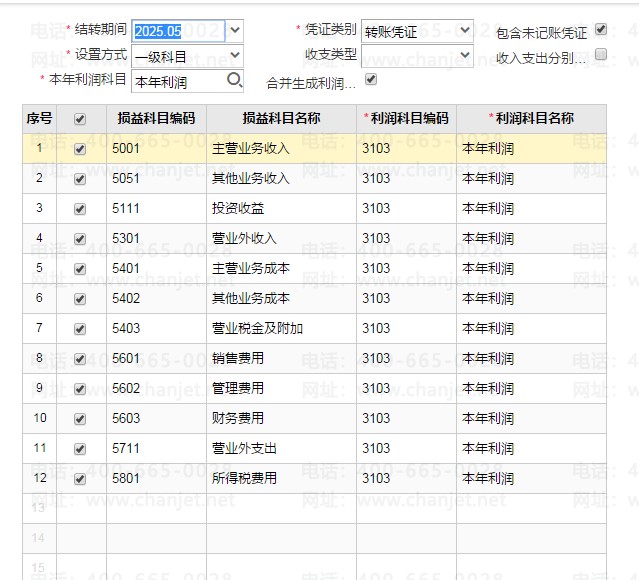Enable 收入支出分别 checkbox
Screen dimensions: 639x580
pos(601,55)
